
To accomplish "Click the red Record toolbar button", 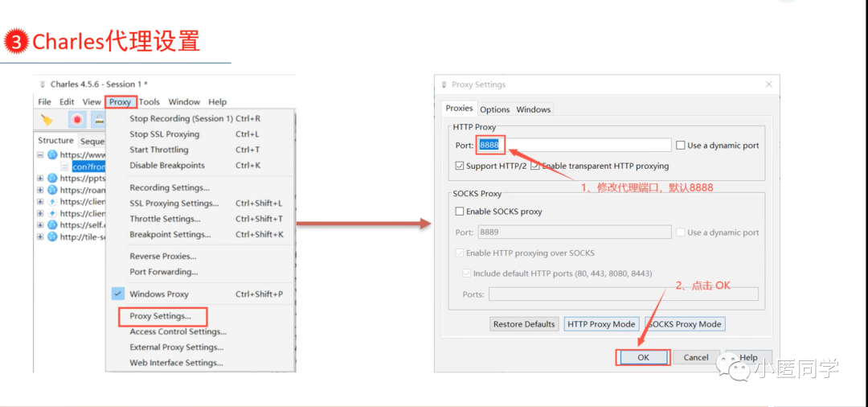I will 77,120.
